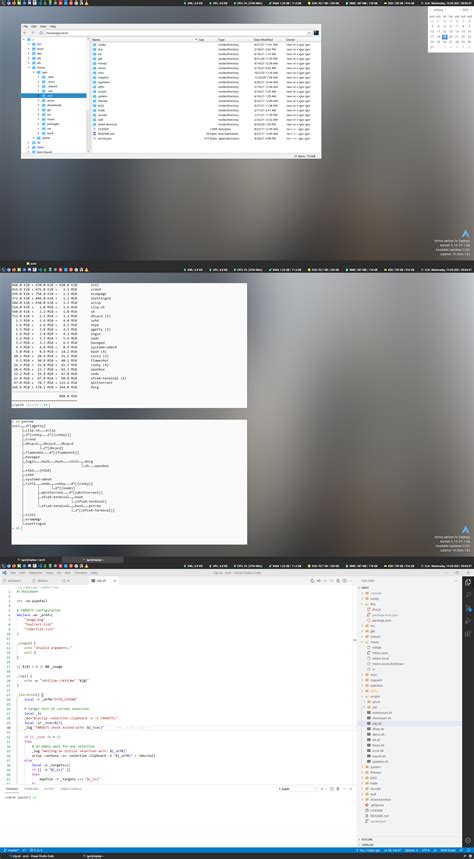Open Terminal menu in VS Code menu bar

[x=81, y=572]
